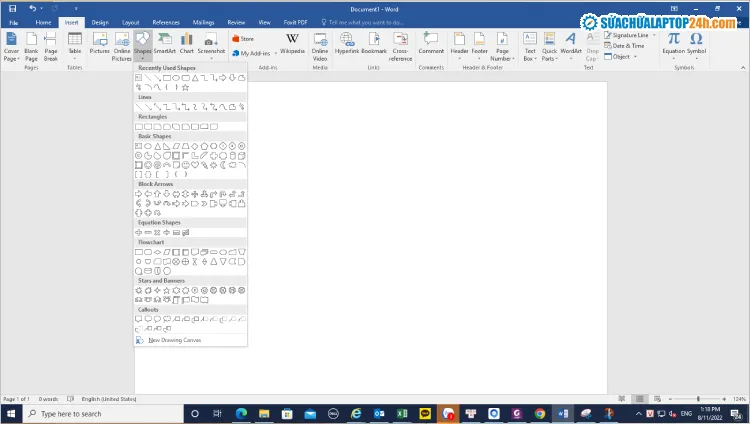
Task: Select the Cloud Callout shape
Action: click(167, 319)
